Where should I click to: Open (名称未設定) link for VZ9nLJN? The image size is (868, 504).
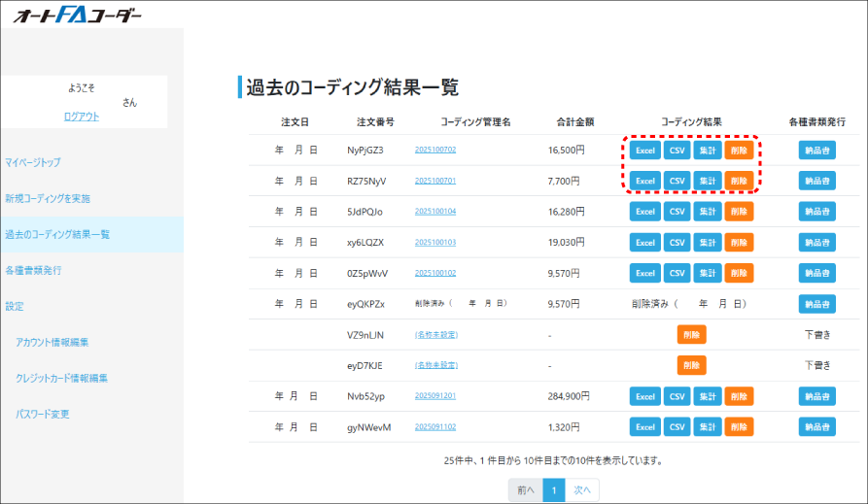435,335
